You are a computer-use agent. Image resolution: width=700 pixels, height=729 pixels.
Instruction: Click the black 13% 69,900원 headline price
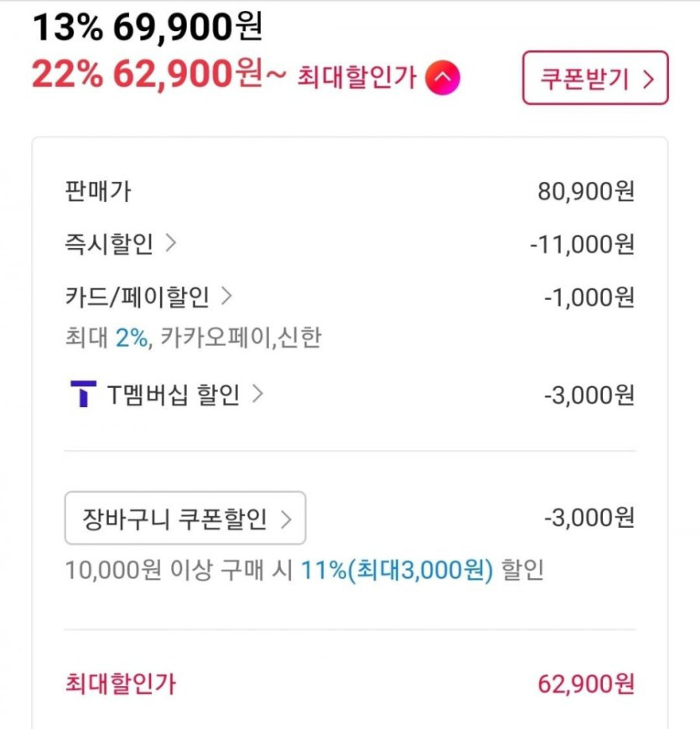click(148, 28)
